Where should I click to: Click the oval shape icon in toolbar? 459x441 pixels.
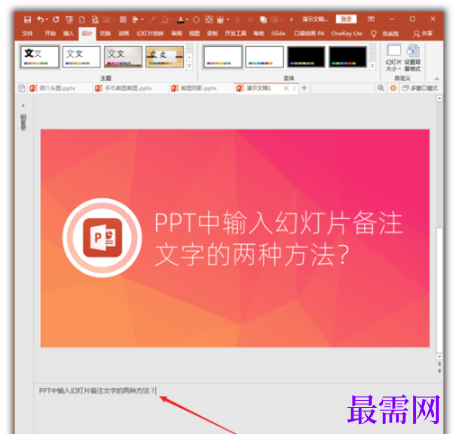click(x=196, y=20)
